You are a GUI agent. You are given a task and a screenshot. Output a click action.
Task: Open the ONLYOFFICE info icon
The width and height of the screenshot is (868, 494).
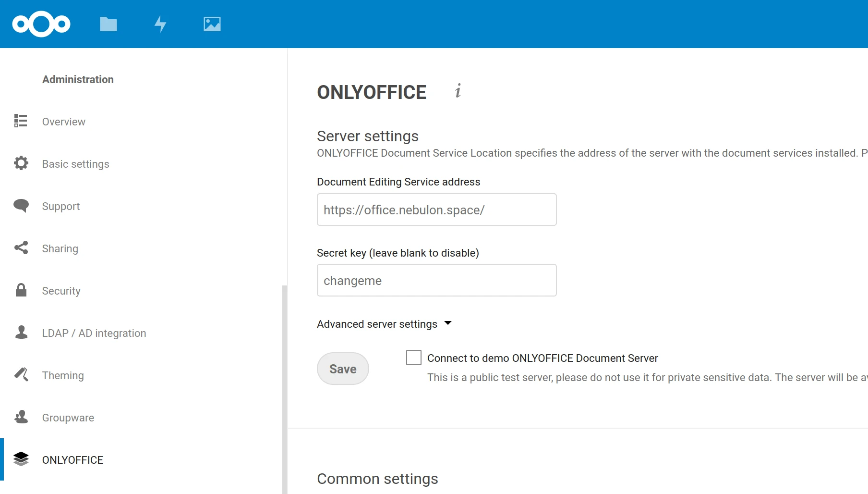[x=457, y=91]
